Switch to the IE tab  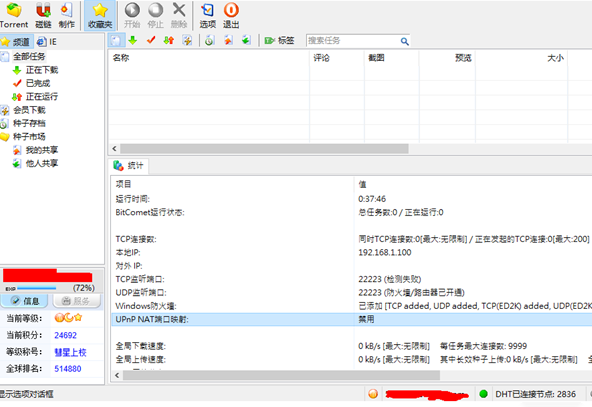pyautogui.click(x=47, y=42)
